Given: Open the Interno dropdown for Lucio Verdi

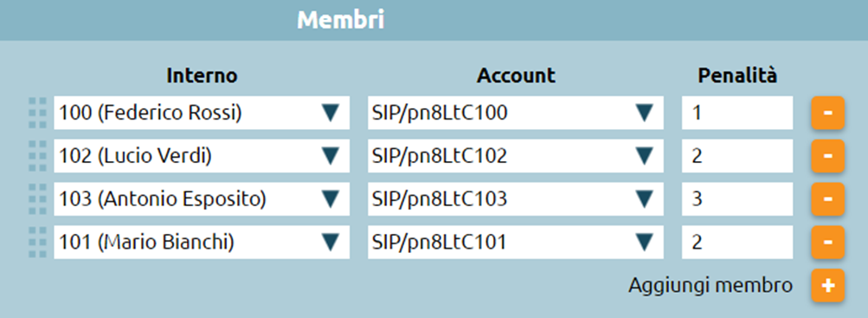Looking at the screenshot, I should coord(202,156).
